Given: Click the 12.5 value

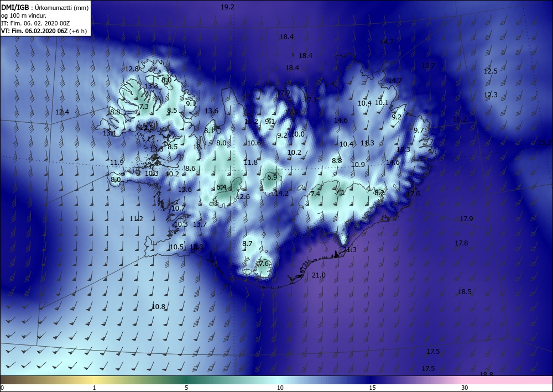Looking at the screenshot, I should pyautogui.click(x=491, y=71).
